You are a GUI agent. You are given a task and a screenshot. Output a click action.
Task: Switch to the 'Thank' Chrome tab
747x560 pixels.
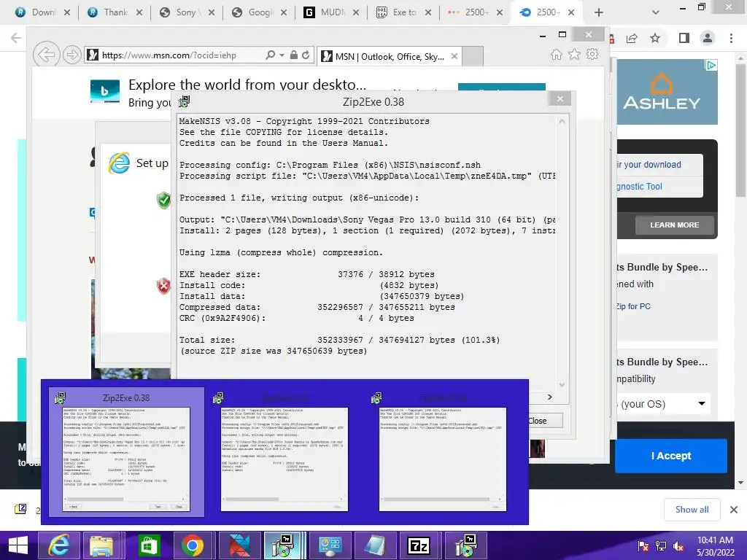(x=115, y=12)
